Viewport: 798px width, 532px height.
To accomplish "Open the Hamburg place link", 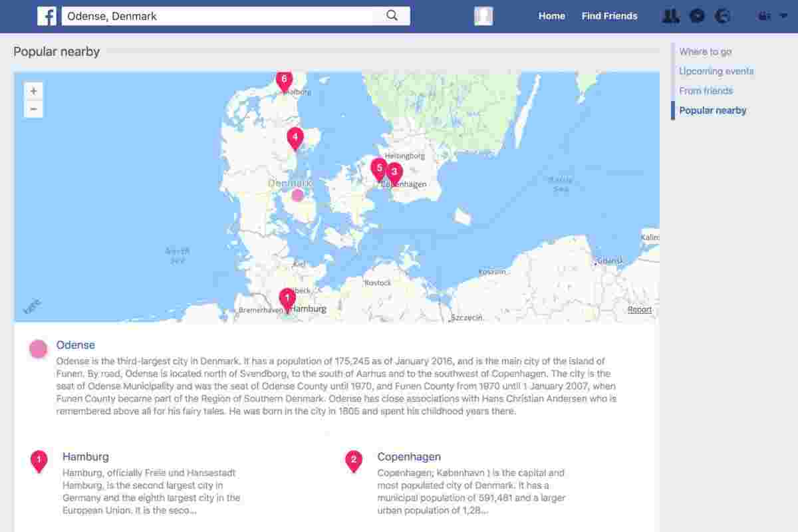I will (x=85, y=457).
